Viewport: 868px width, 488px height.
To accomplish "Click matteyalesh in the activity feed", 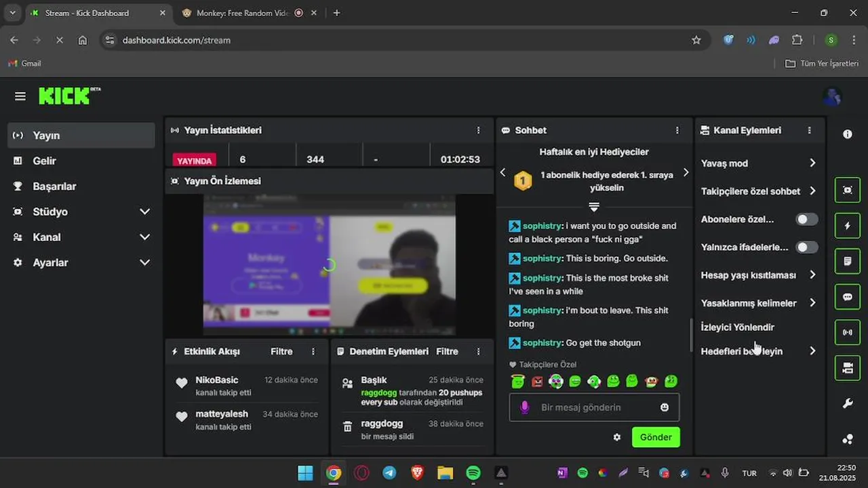I will [x=222, y=414].
